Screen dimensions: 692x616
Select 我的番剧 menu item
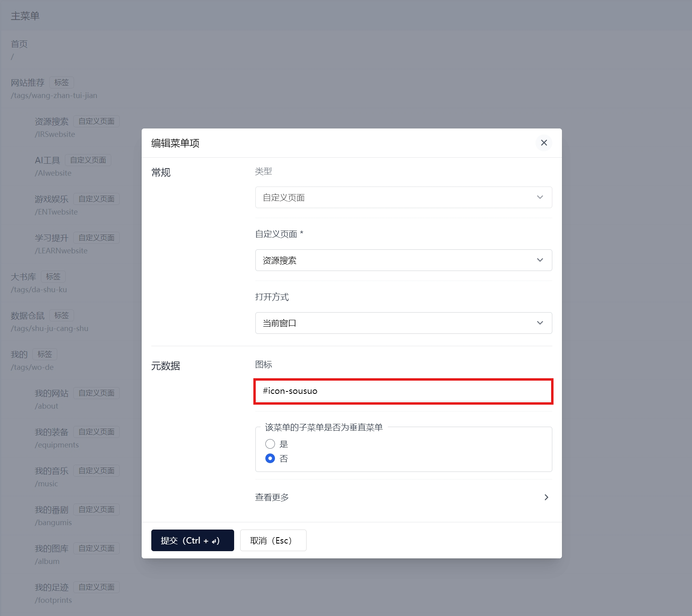point(52,510)
